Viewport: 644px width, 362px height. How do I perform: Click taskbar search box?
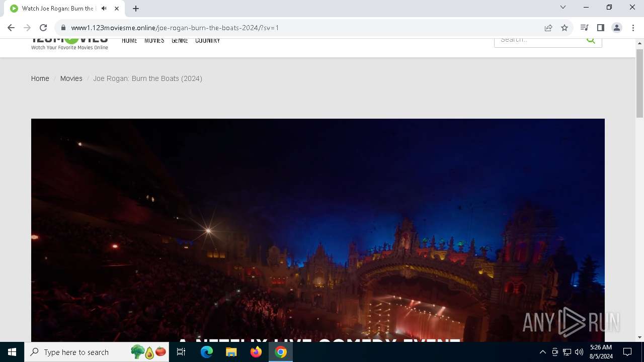point(97,352)
